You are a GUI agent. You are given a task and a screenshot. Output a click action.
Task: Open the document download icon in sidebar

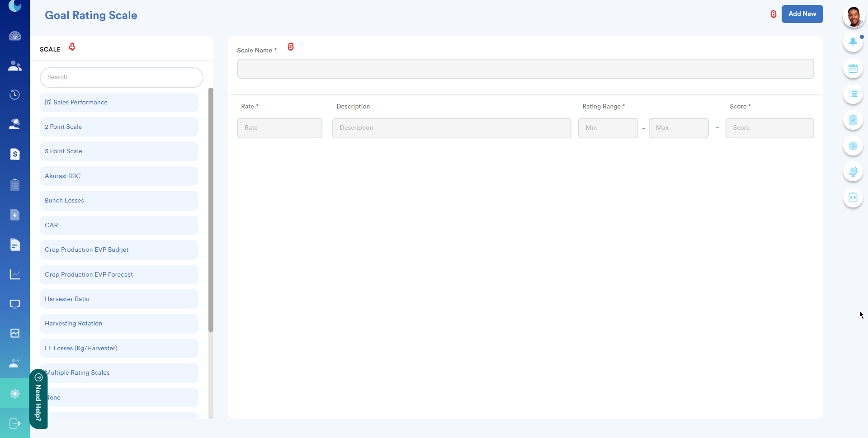pyautogui.click(x=15, y=215)
